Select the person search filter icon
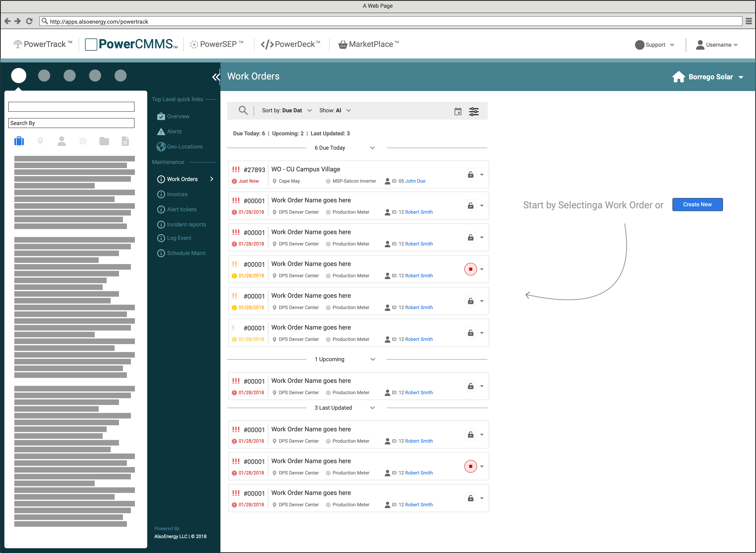Viewport: 756px width, 553px height. (x=62, y=141)
